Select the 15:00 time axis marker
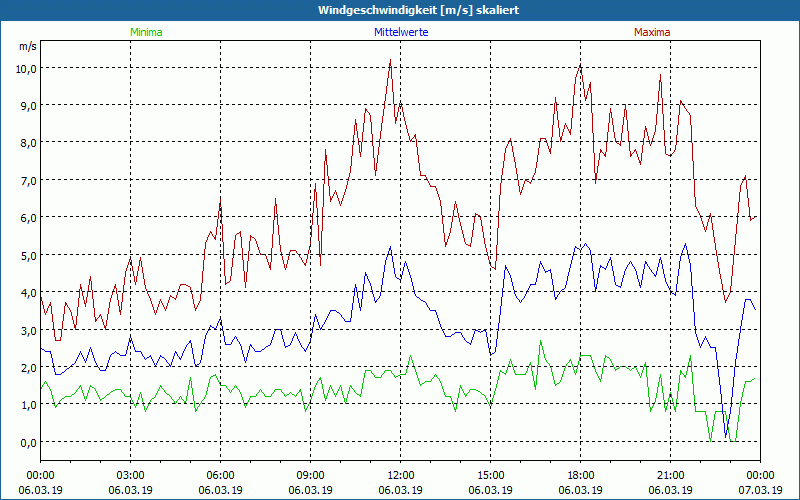Viewport: 800px width, 500px height. point(491,475)
